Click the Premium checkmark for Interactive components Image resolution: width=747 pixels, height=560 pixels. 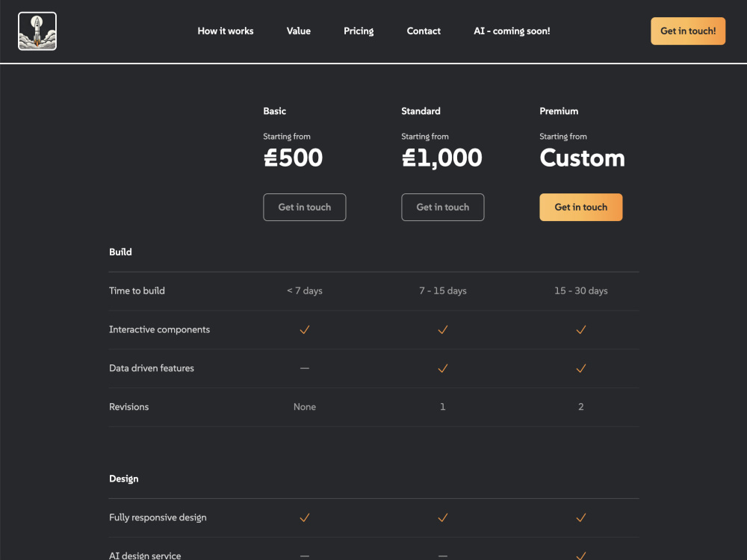pos(580,329)
